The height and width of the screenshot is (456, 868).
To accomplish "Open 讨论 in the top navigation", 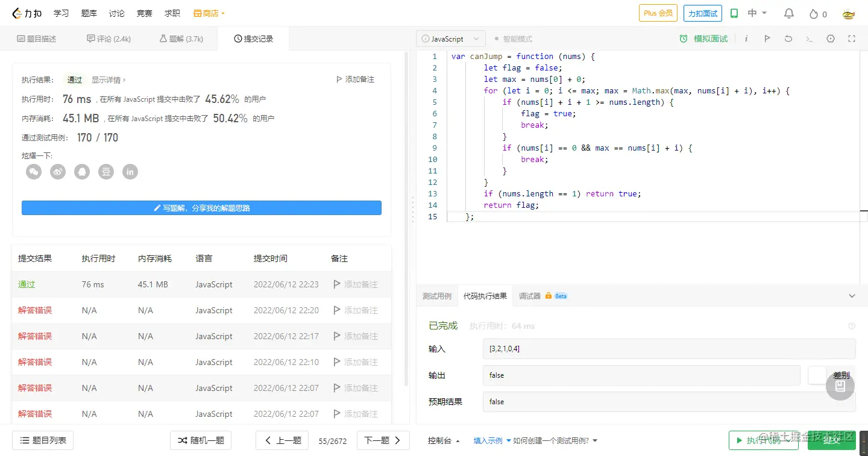I will [117, 13].
